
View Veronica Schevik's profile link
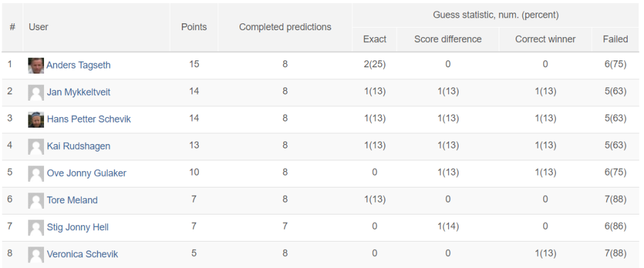(x=82, y=255)
